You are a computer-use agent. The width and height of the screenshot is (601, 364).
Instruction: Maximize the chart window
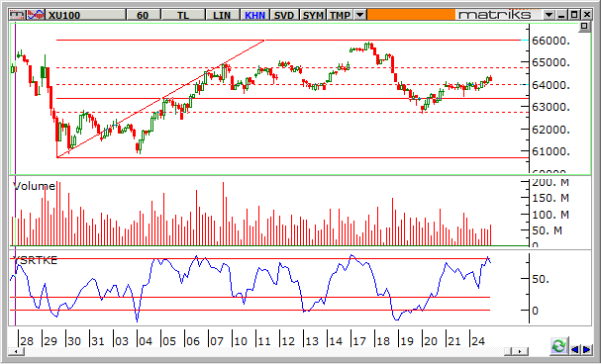[x=574, y=15]
